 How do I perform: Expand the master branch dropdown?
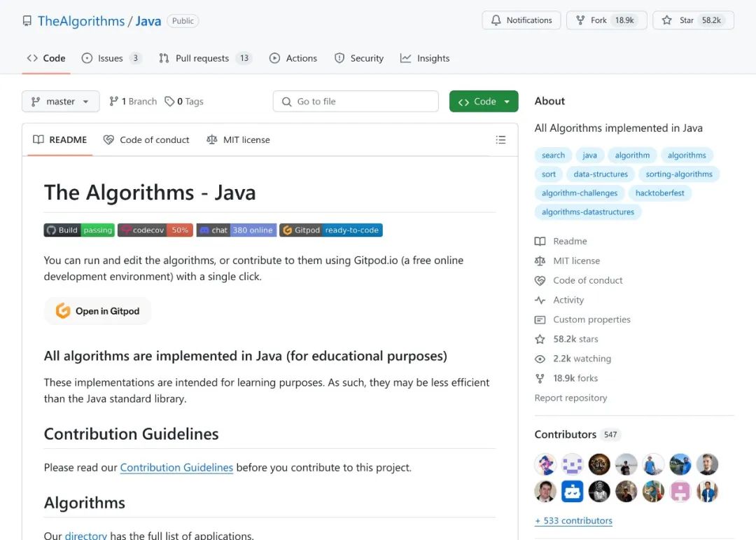tap(61, 102)
